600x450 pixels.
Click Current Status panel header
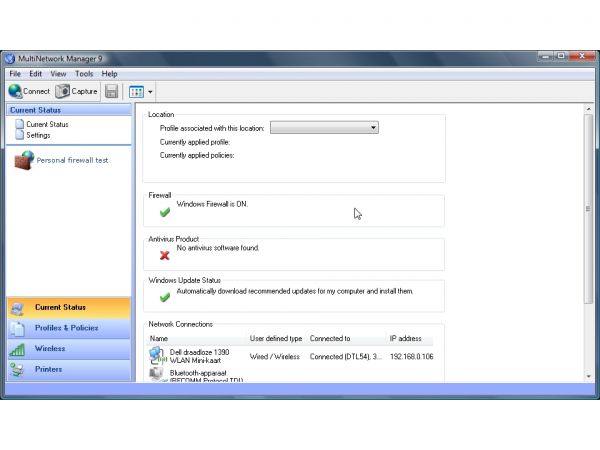tap(69, 110)
